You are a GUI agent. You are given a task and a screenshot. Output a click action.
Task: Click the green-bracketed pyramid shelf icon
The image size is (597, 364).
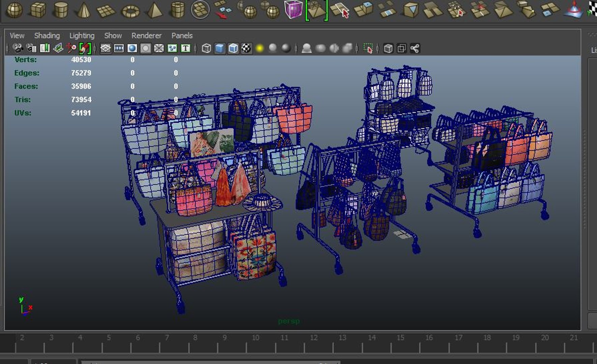click(316, 10)
